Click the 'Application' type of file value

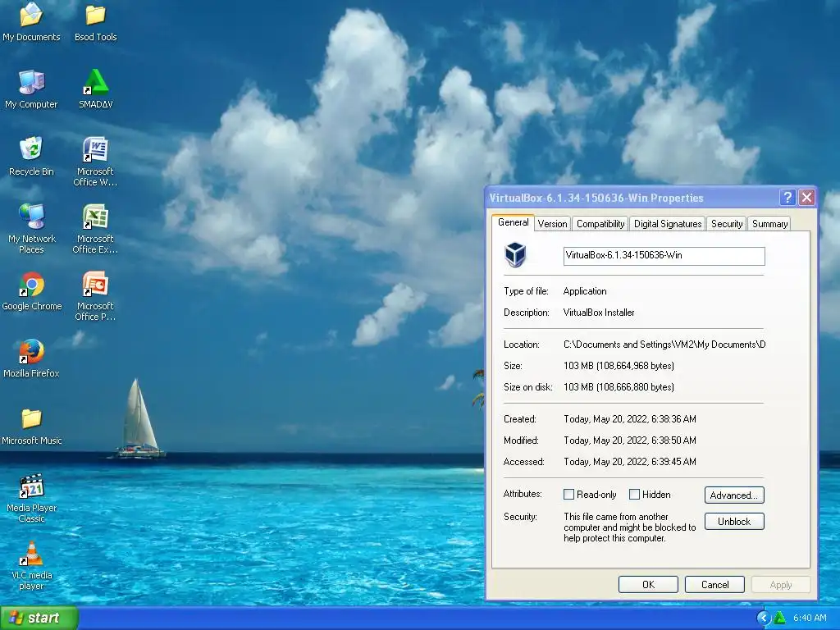(x=585, y=291)
